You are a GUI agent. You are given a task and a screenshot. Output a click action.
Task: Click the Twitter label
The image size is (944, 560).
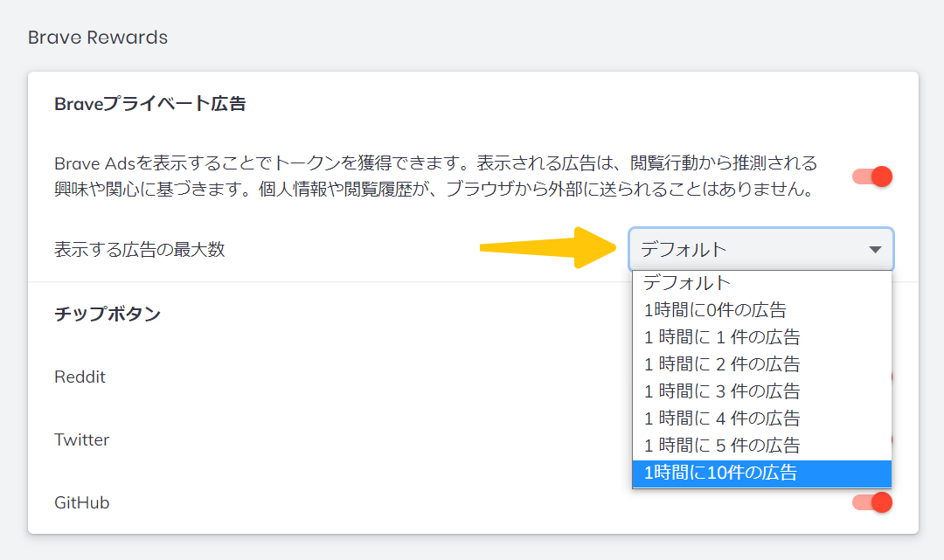click(82, 439)
